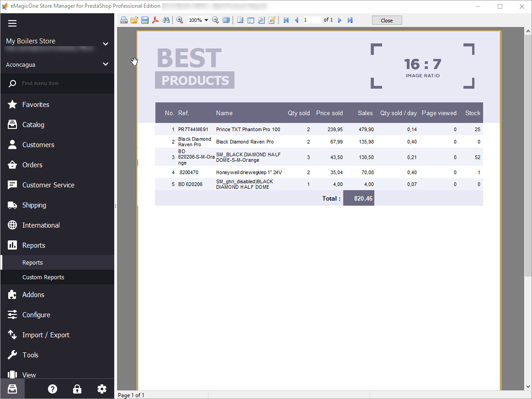Image resolution: width=532 pixels, height=399 pixels.
Task: Click the Page viewed column header
Action: pos(439,113)
